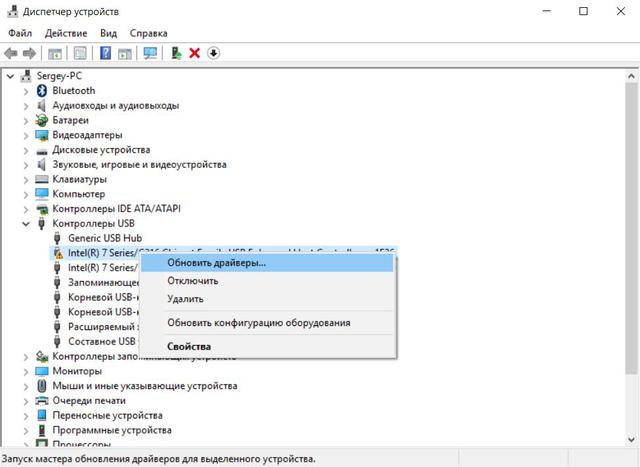The width and height of the screenshot is (640, 467).
Task: Open the Действие menu
Action: (x=67, y=33)
